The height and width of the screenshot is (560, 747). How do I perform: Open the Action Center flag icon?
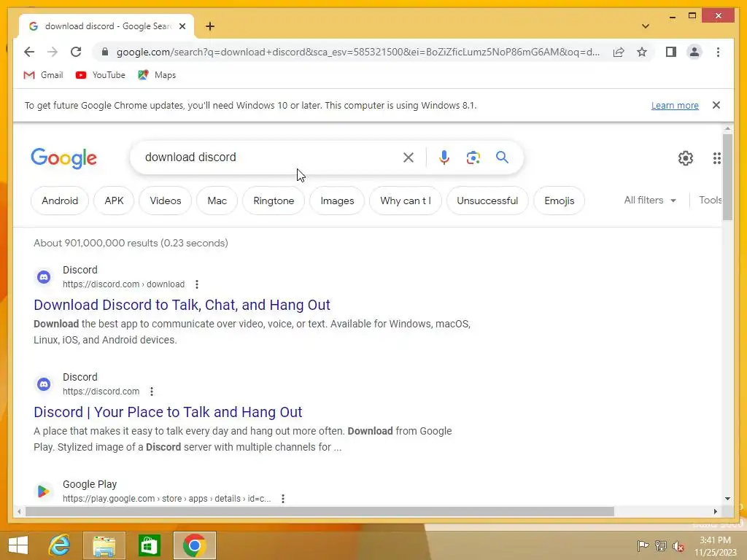point(643,546)
